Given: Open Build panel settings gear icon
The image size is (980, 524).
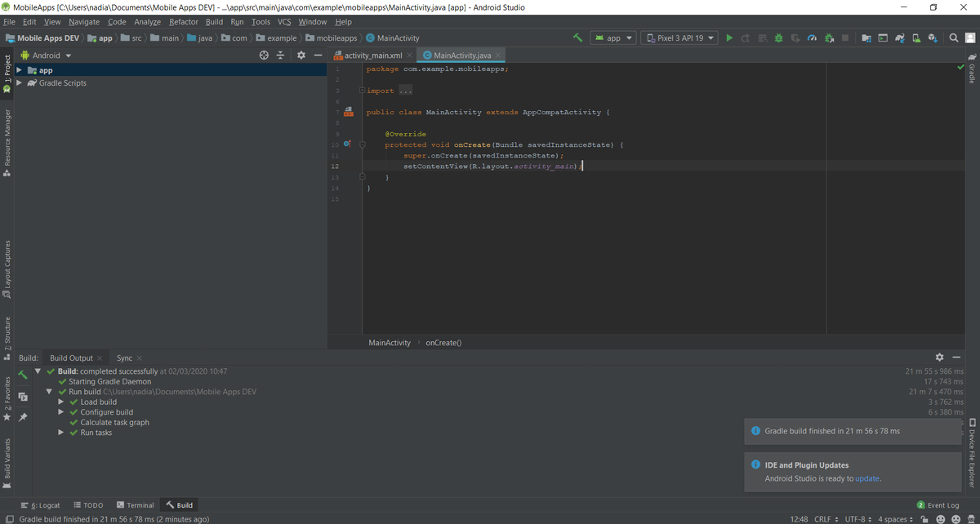Looking at the screenshot, I should click(939, 357).
